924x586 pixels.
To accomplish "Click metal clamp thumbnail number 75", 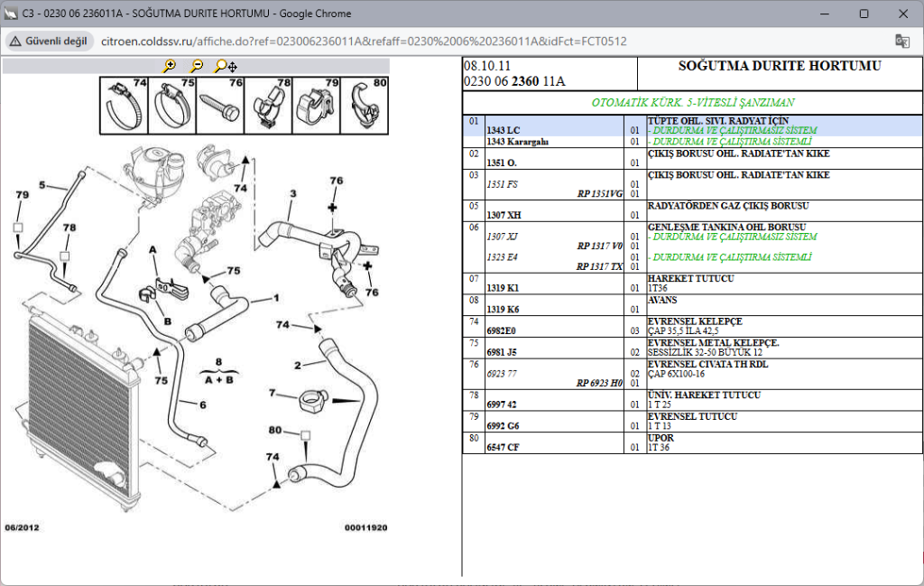I will tap(172, 104).
